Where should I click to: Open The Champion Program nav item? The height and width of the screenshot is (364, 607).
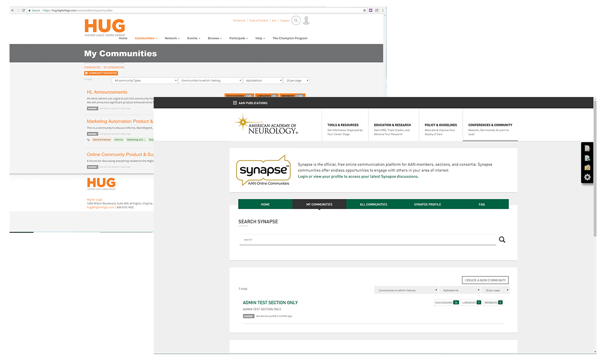(x=290, y=38)
